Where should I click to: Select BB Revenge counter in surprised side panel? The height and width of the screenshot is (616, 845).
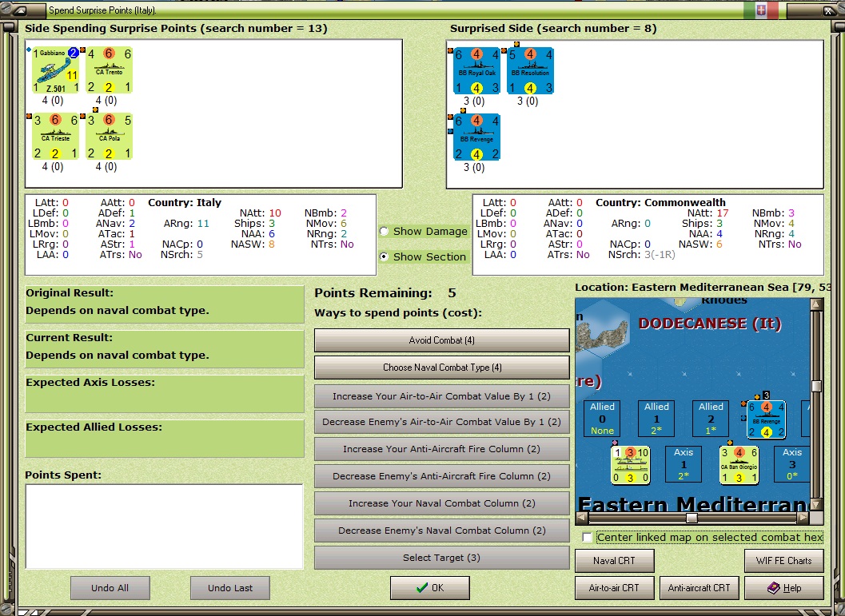click(x=477, y=137)
